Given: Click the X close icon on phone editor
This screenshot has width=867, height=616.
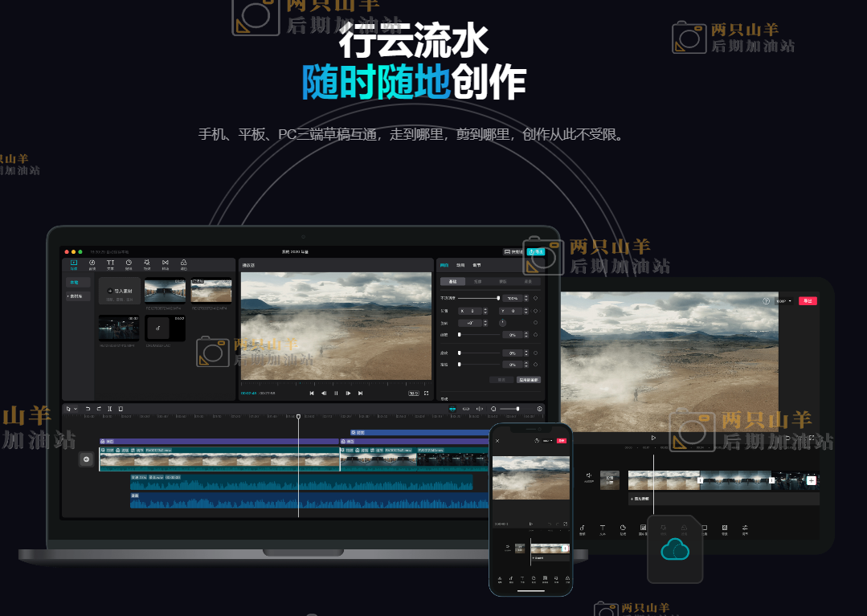Looking at the screenshot, I should (x=497, y=441).
